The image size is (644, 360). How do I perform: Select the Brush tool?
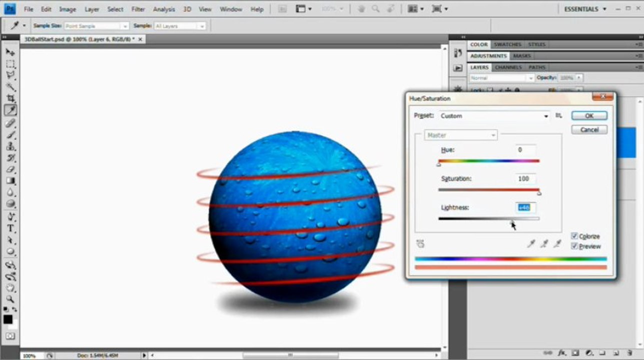(x=10, y=135)
